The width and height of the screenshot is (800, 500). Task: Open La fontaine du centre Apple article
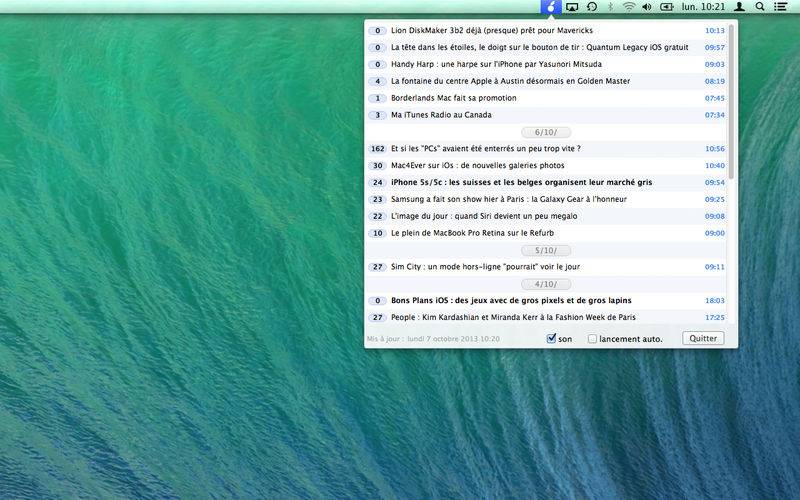(510, 81)
